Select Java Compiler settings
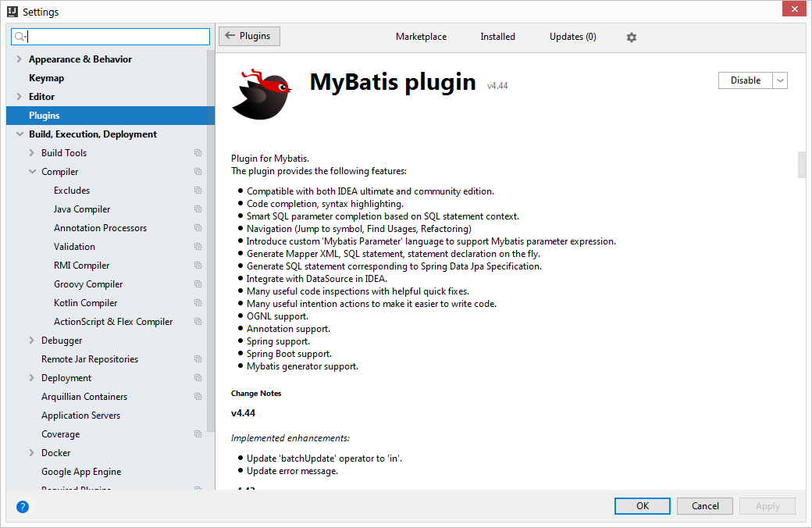Image resolution: width=812 pixels, height=528 pixels. [82, 209]
